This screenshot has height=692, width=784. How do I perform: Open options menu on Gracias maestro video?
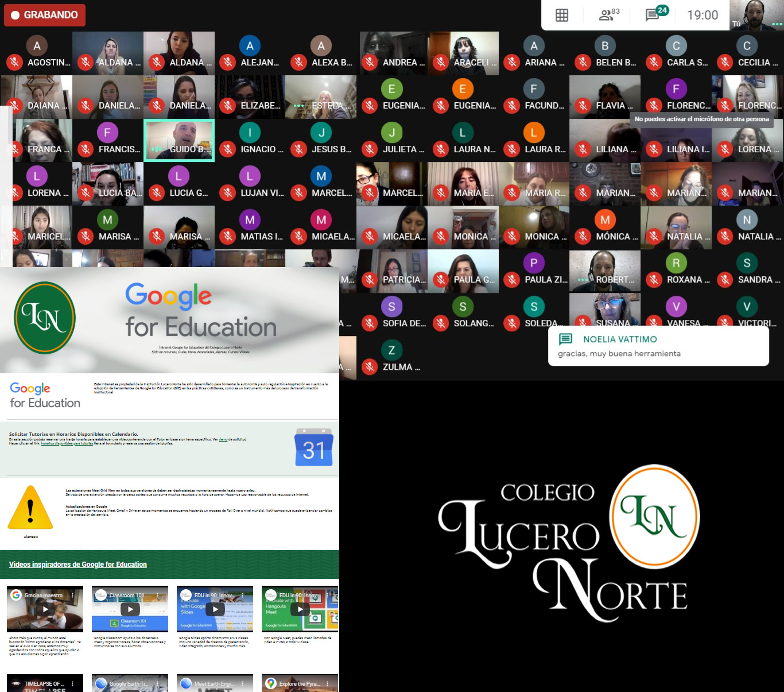(73, 596)
